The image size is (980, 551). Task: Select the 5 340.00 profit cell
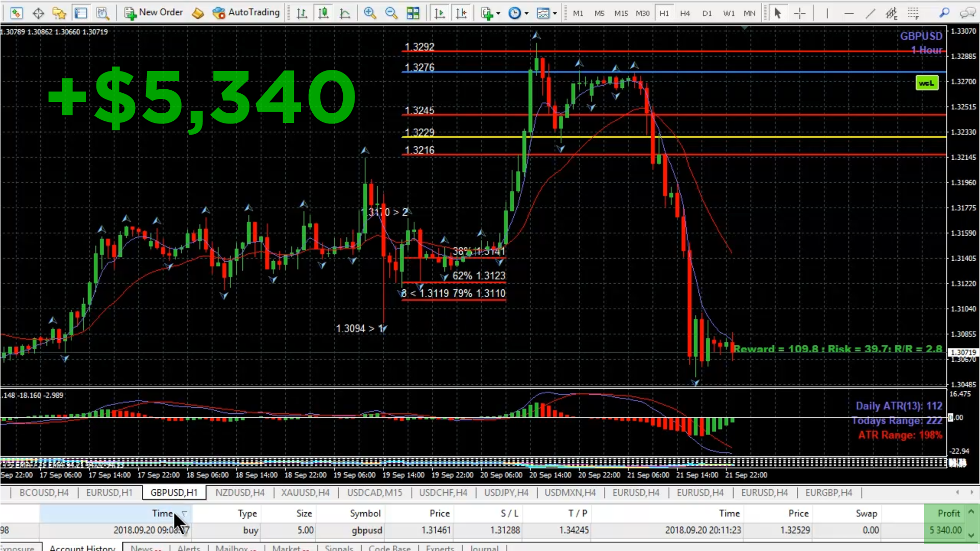point(945,530)
